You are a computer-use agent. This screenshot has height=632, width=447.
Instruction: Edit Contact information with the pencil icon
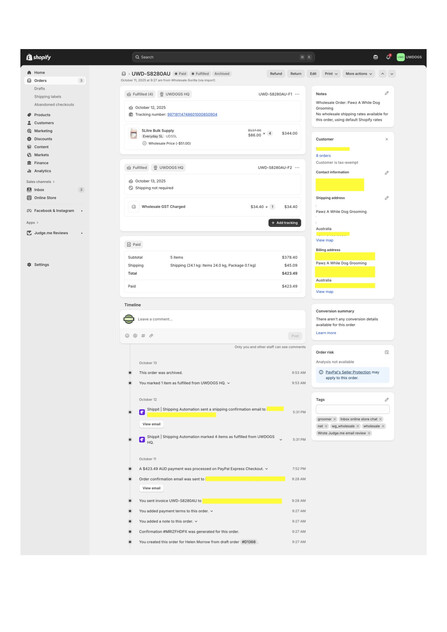(387, 173)
